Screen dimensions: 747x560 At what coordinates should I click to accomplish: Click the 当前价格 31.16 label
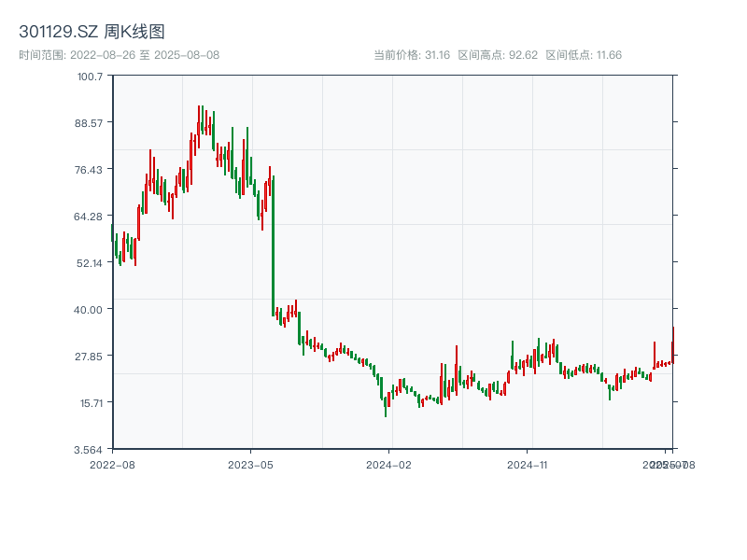412,55
